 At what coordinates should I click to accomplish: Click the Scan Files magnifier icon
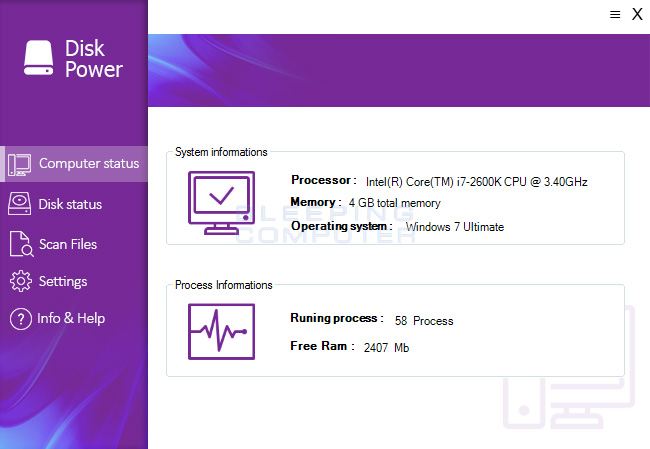[20, 244]
